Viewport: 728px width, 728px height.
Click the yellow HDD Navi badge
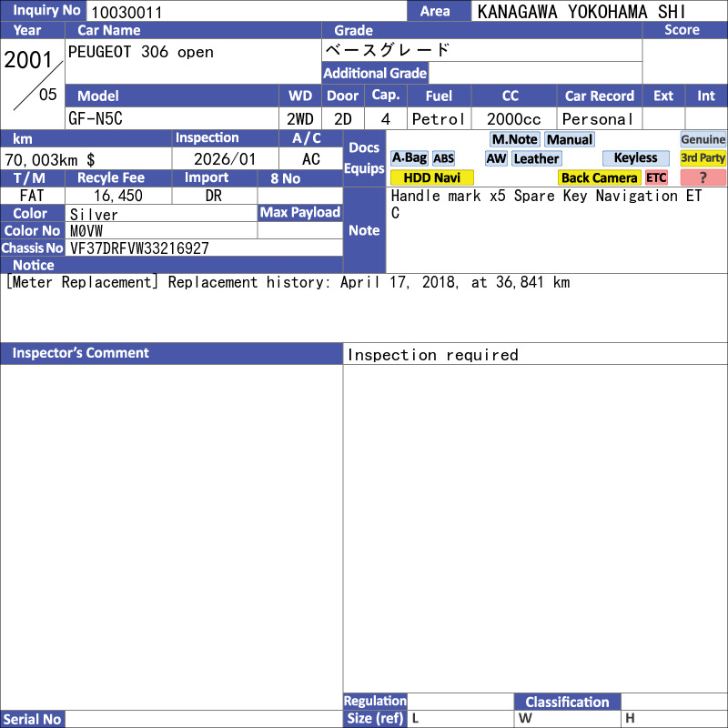[431, 177]
